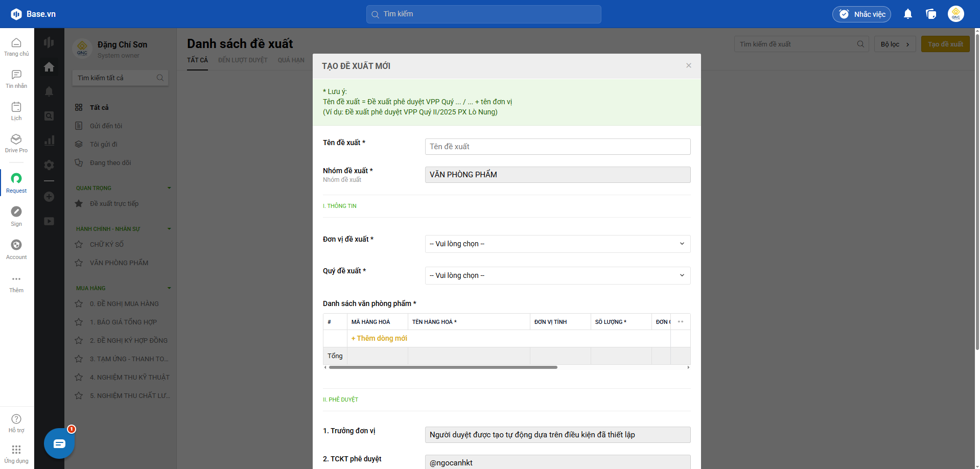The image size is (980, 469).
Task: Open Tin nhắn messages icon
Action: click(16, 78)
